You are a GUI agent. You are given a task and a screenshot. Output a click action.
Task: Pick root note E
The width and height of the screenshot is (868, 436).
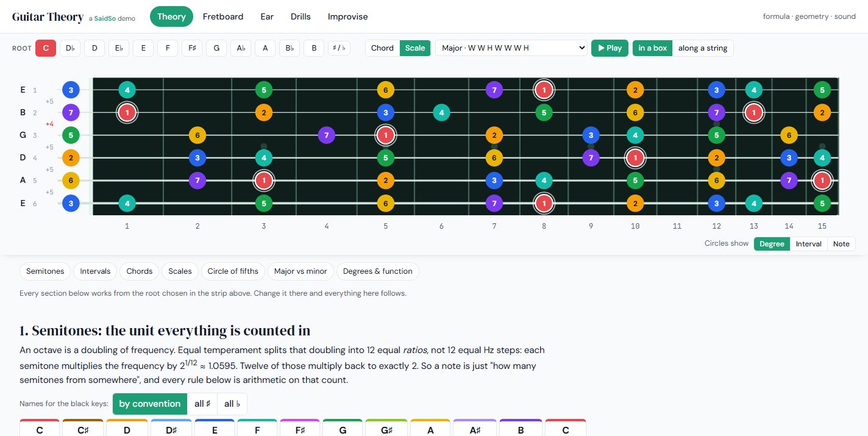(x=143, y=48)
